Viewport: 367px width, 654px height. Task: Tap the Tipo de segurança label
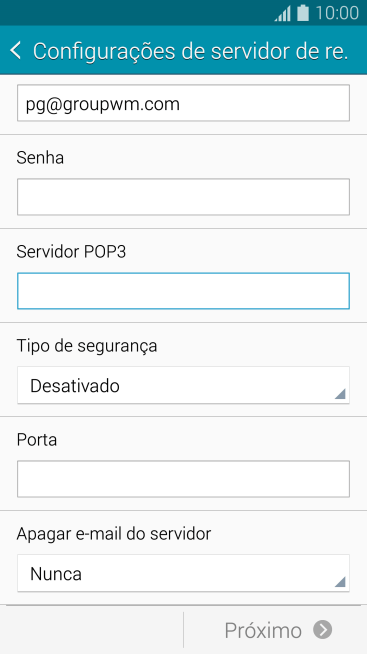tap(87, 346)
